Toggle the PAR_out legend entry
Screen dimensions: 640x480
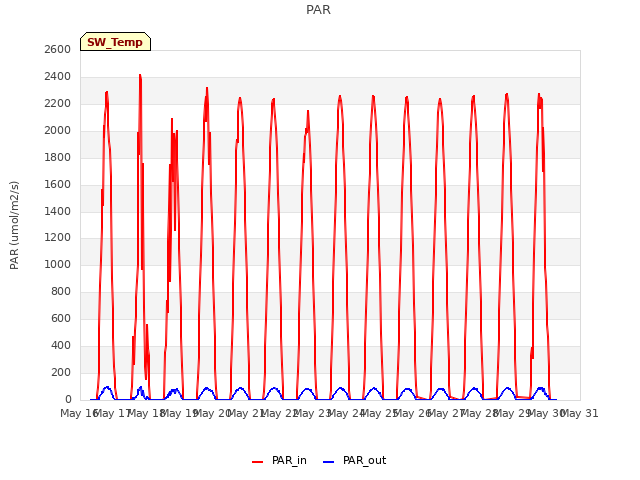click(354, 460)
